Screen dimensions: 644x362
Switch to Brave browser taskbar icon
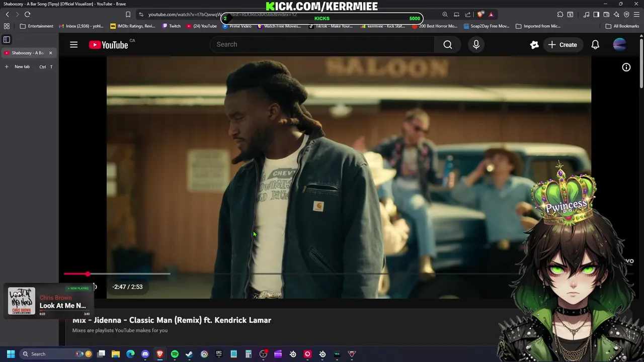[x=160, y=354]
